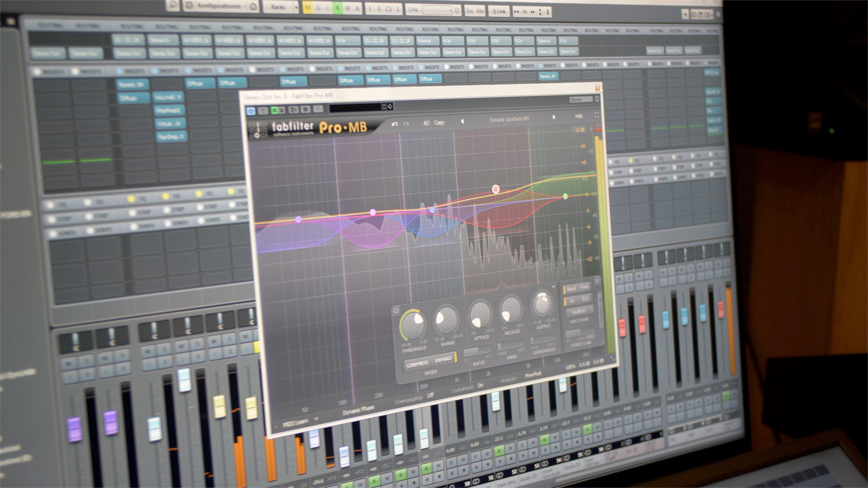
Task: Toggle A/B comparison in Pro-MB
Action: pyautogui.click(x=426, y=123)
